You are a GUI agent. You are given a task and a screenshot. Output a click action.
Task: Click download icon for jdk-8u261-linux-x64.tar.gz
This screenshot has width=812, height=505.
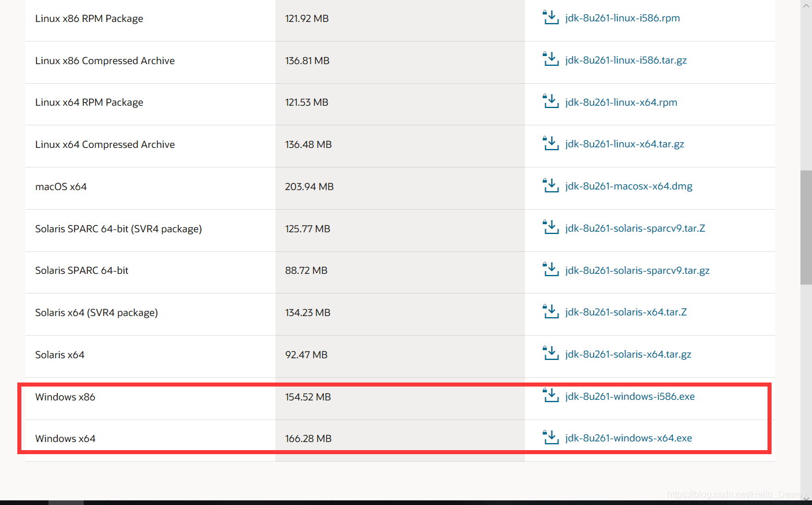click(551, 143)
